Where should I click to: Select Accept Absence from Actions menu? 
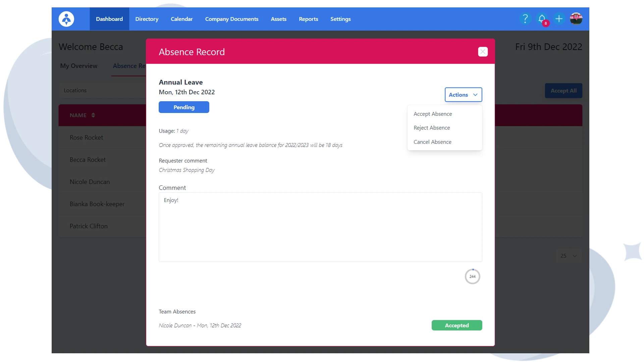tap(433, 114)
